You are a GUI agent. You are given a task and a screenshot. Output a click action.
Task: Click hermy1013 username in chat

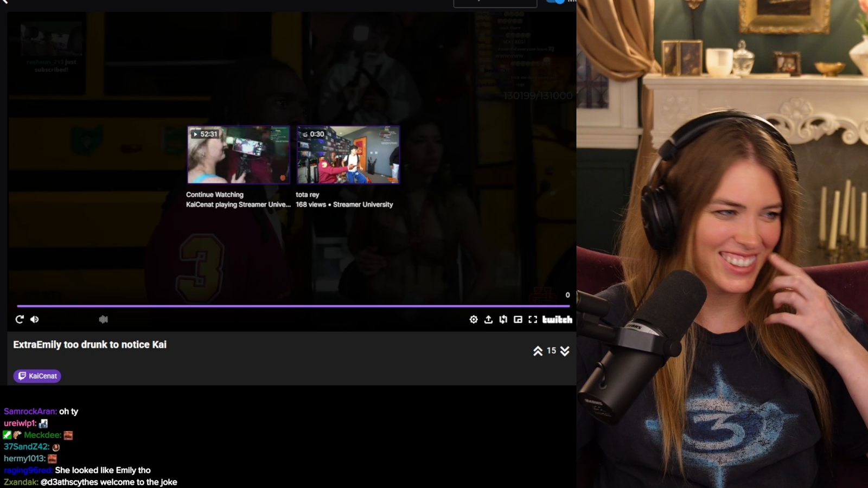(25, 459)
